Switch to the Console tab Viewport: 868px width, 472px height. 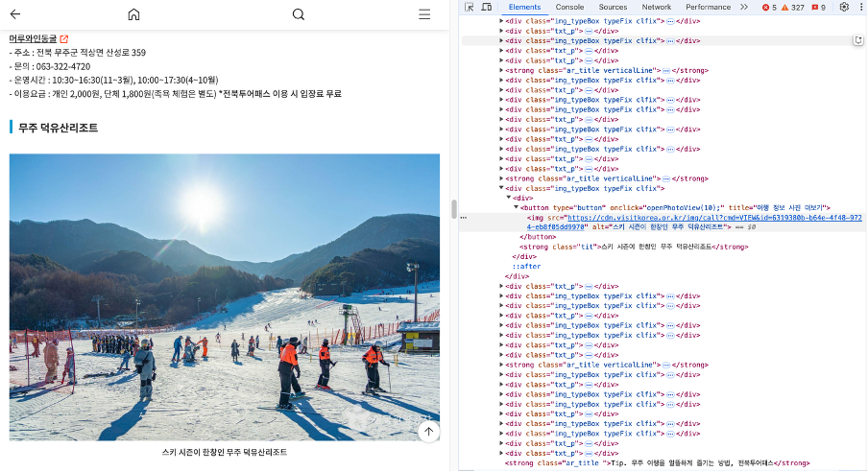tap(569, 7)
